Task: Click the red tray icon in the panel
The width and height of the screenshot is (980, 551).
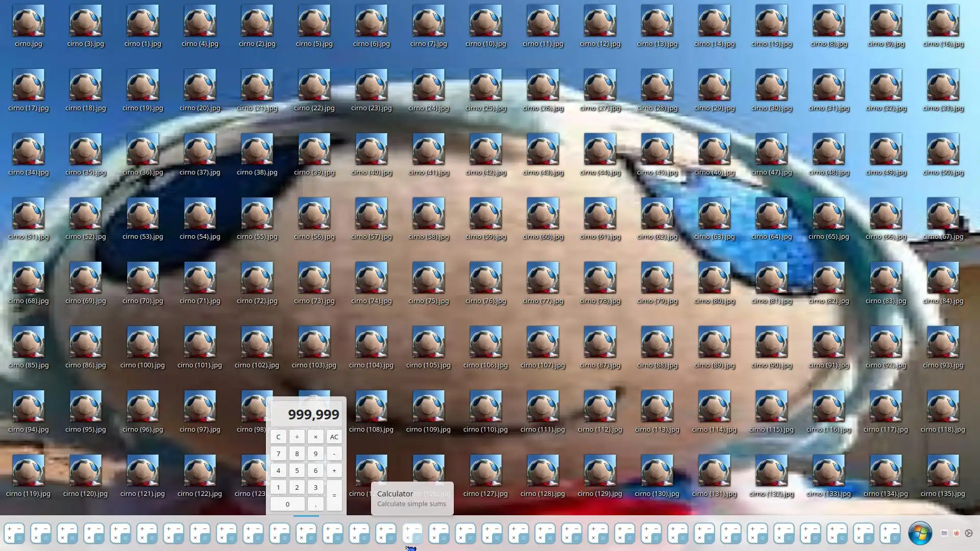Action: [957, 533]
